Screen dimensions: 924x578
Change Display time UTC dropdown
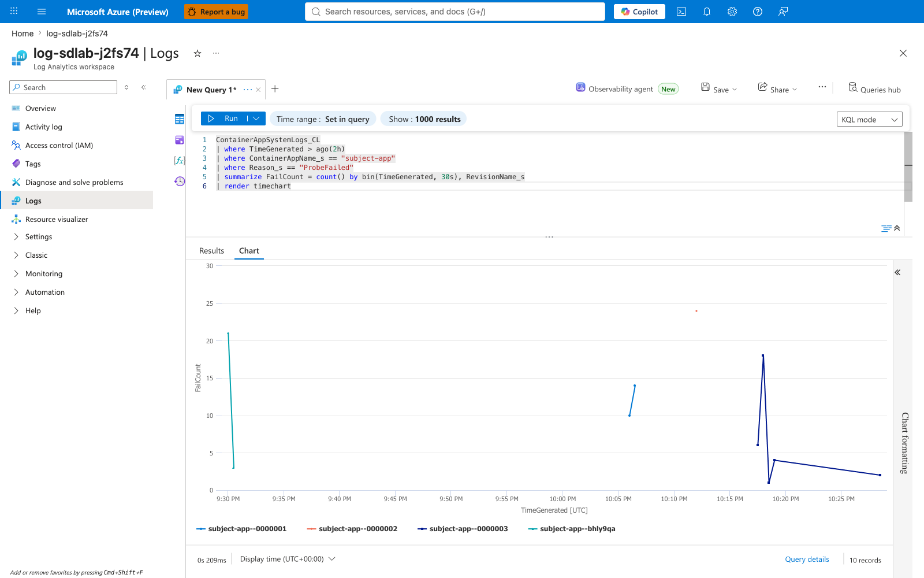tap(288, 559)
